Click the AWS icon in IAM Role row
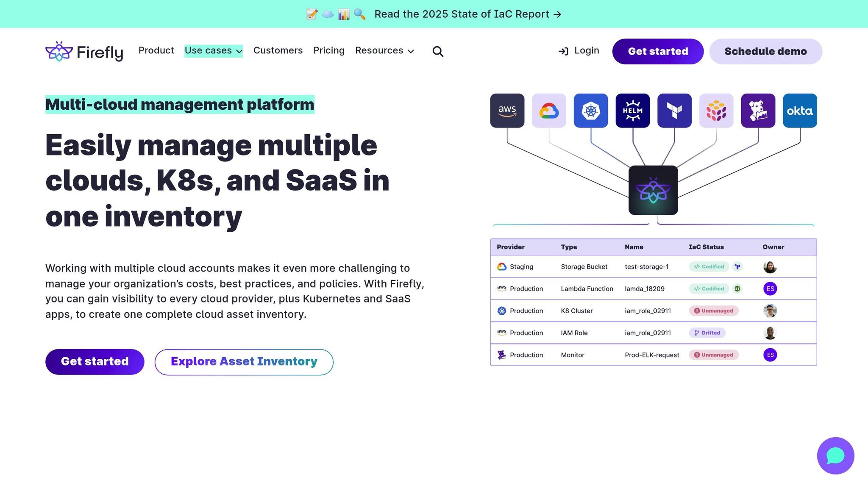Image resolution: width=868 pixels, height=488 pixels. (502, 332)
